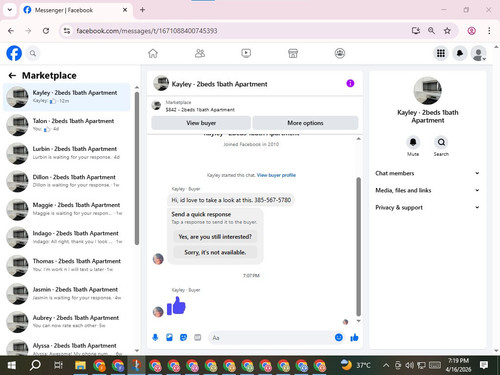Open the Windows notification center icon
The image size is (500, 375).
click(x=484, y=365)
